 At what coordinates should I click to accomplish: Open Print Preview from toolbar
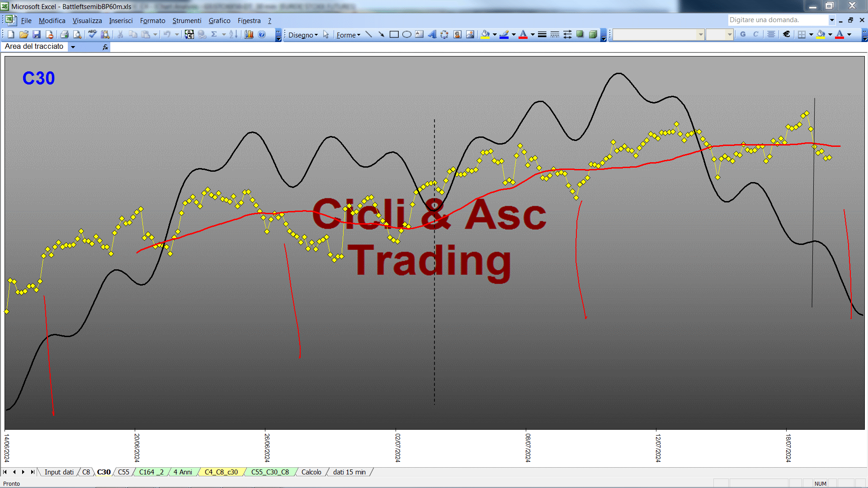point(77,35)
